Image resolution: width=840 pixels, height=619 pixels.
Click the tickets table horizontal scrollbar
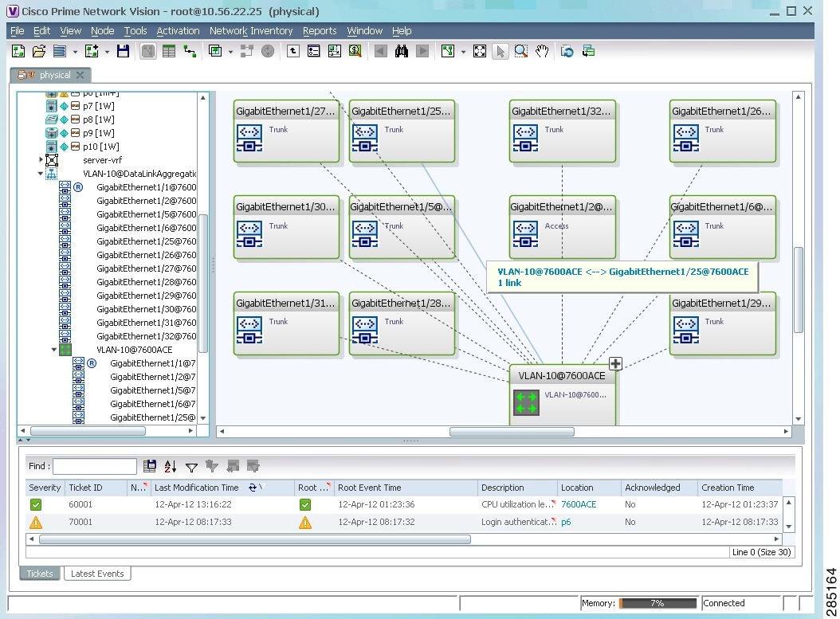click(255, 539)
